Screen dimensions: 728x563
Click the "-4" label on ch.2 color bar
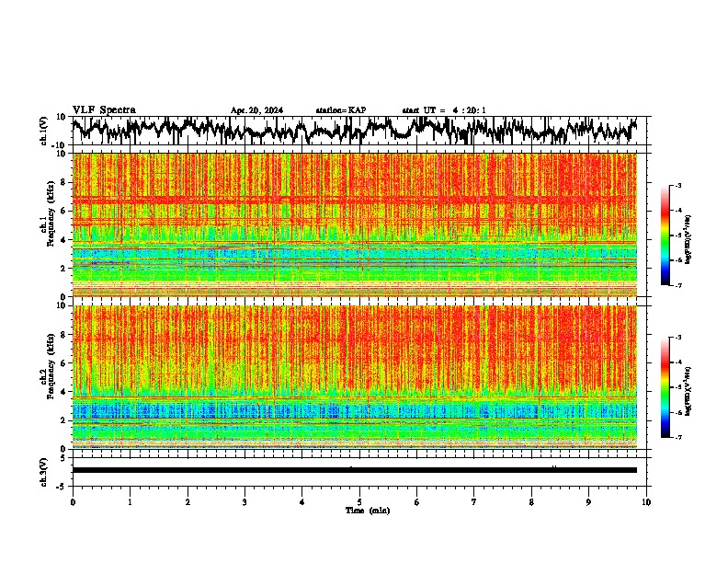coord(678,362)
